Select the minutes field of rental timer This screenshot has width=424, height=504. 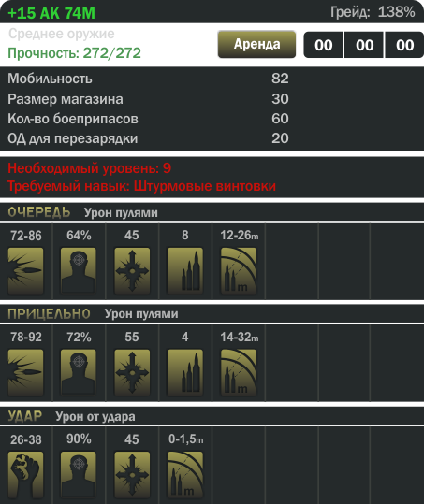pos(364,45)
